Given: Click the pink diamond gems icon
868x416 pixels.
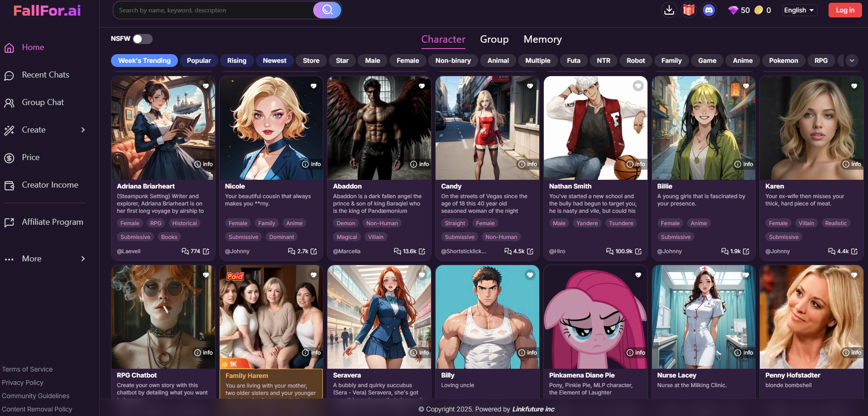Looking at the screenshot, I should [x=733, y=10].
